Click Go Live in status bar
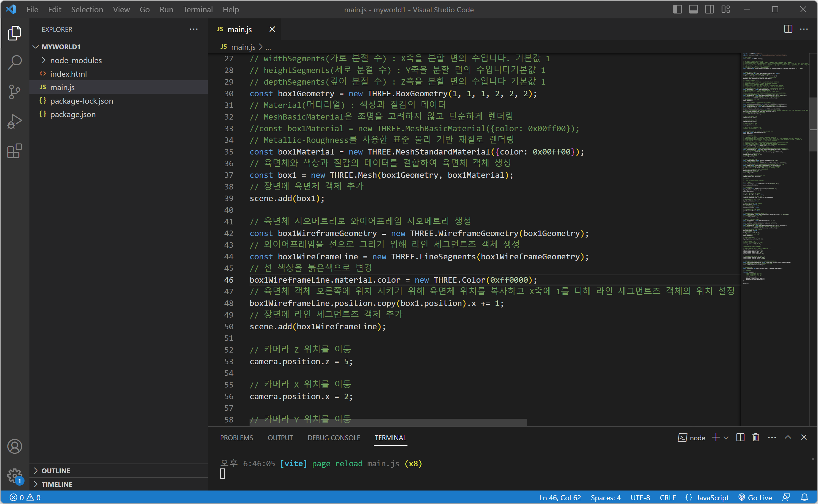 point(755,497)
